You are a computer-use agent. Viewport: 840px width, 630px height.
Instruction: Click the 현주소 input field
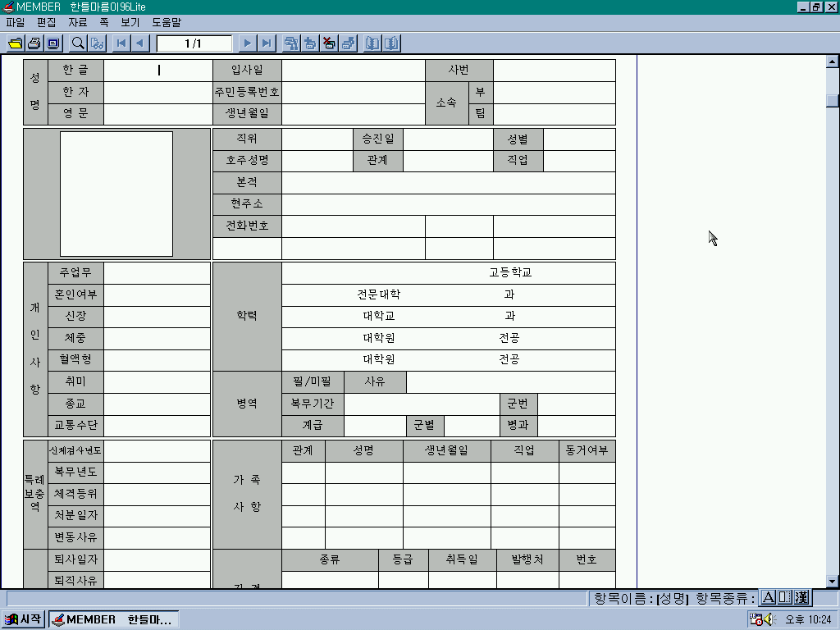click(x=449, y=204)
